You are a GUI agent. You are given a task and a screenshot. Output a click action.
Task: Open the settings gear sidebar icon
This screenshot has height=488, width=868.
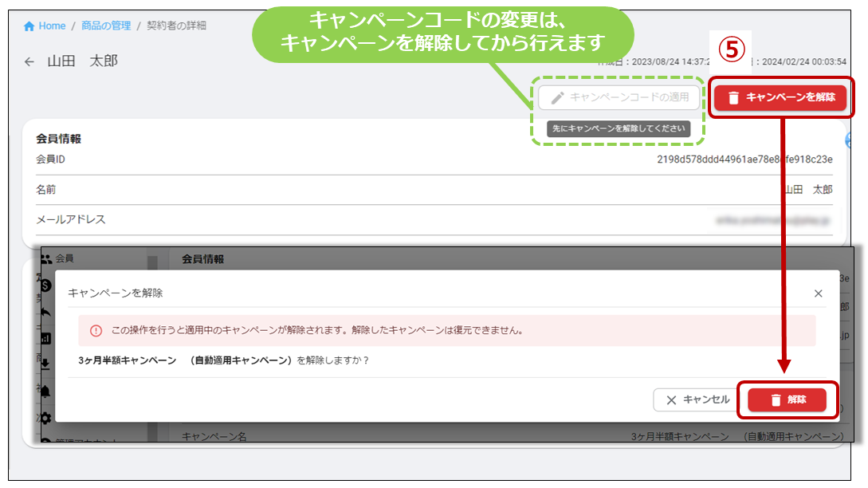(x=45, y=418)
